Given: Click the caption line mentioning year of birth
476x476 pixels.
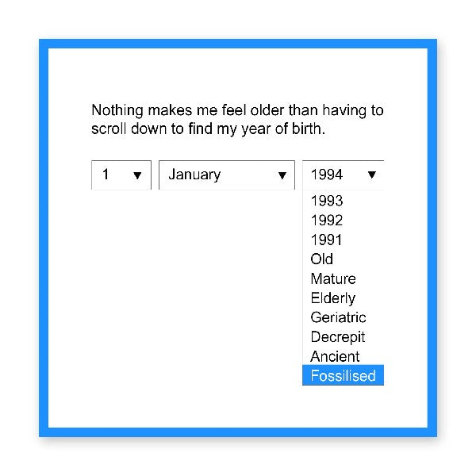Looking at the screenshot, I should (x=209, y=129).
